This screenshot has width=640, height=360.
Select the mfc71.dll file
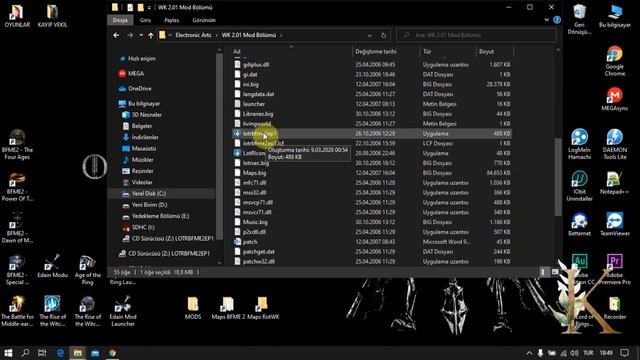click(x=255, y=182)
